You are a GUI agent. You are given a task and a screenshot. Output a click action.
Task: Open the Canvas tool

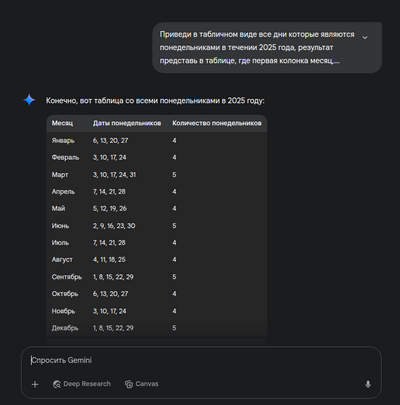pyautogui.click(x=142, y=384)
